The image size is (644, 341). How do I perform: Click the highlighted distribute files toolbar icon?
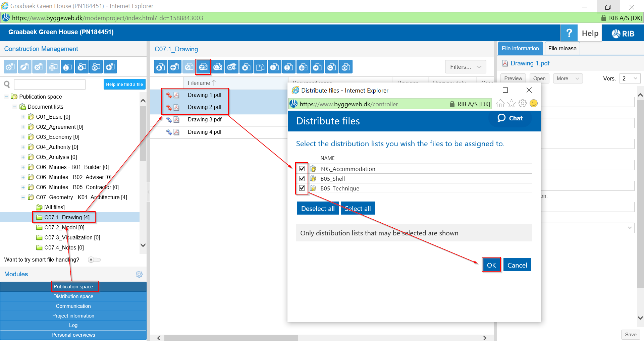pyautogui.click(x=203, y=67)
